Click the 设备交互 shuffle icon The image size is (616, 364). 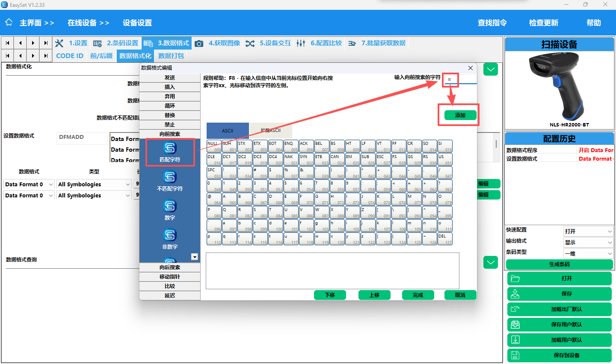click(250, 44)
